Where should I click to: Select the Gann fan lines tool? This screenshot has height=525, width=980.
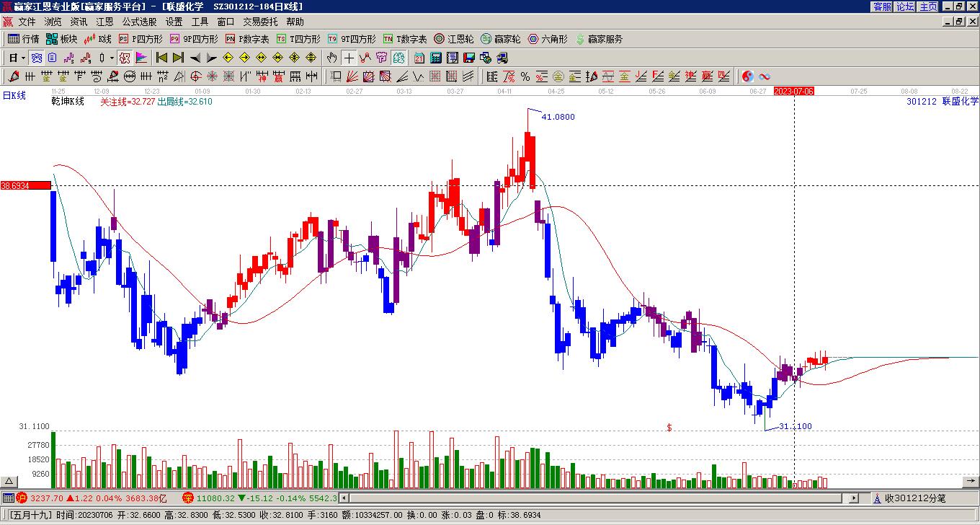(352, 76)
